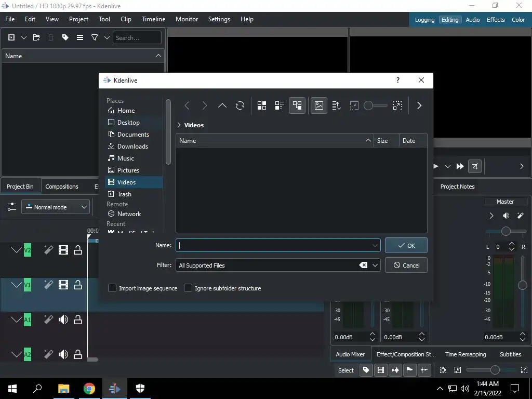Reload the folder listing in file dialog
Screen dimensions: 532x399
click(x=240, y=105)
